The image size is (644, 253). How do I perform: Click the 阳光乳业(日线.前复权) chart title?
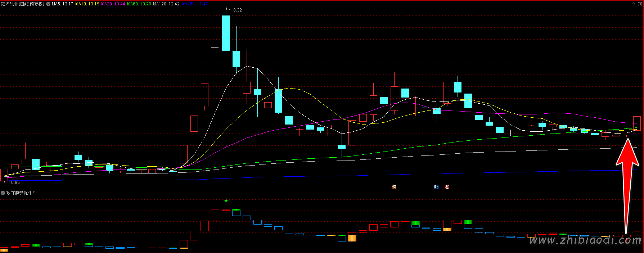point(23,4)
